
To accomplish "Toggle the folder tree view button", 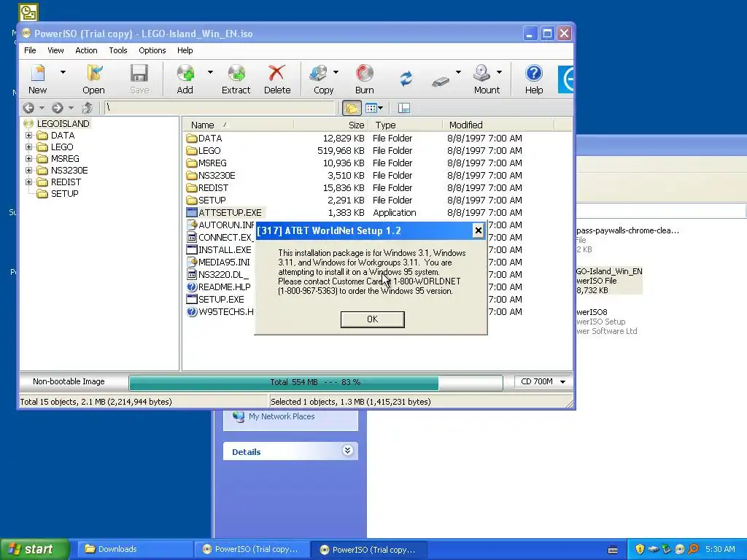I will (x=352, y=108).
